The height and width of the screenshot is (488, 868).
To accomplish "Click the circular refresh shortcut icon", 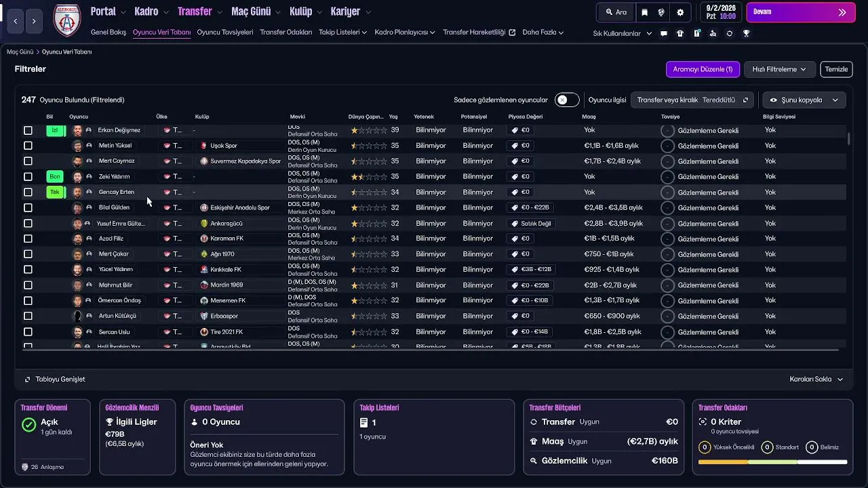I will point(730,33).
